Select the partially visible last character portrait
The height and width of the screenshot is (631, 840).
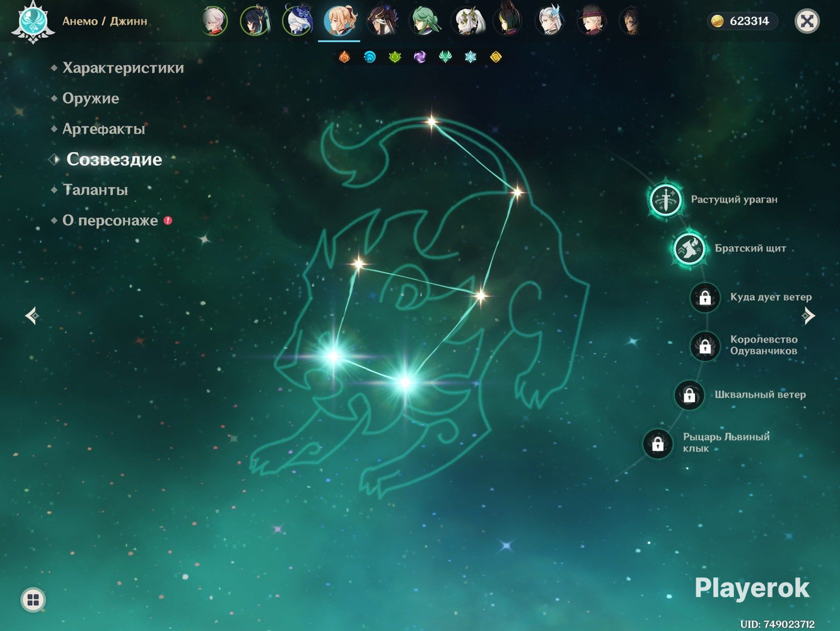click(630, 21)
